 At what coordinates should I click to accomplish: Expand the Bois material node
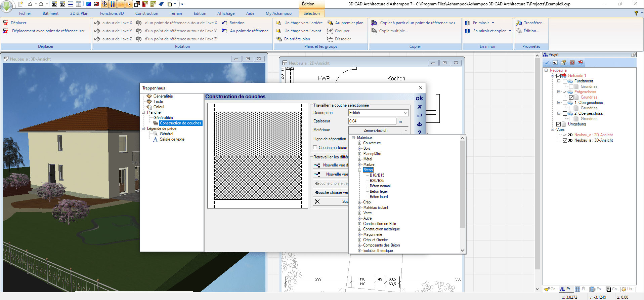[360, 148]
